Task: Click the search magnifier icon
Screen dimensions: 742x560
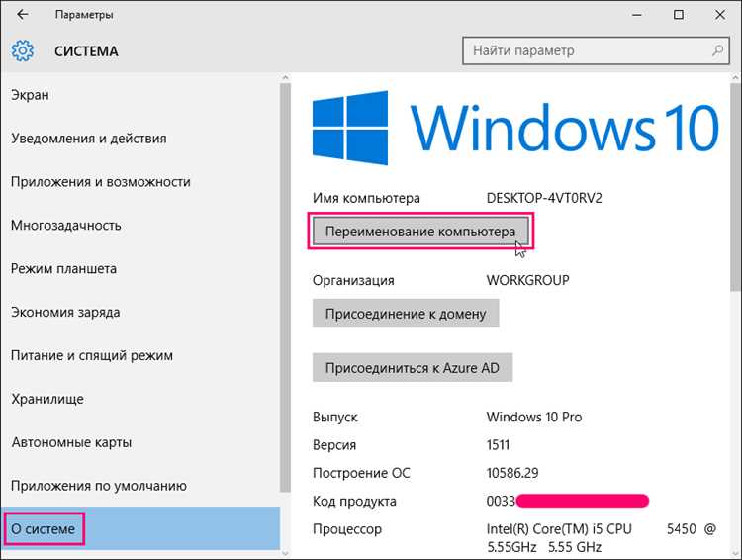Action: tap(717, 50)
